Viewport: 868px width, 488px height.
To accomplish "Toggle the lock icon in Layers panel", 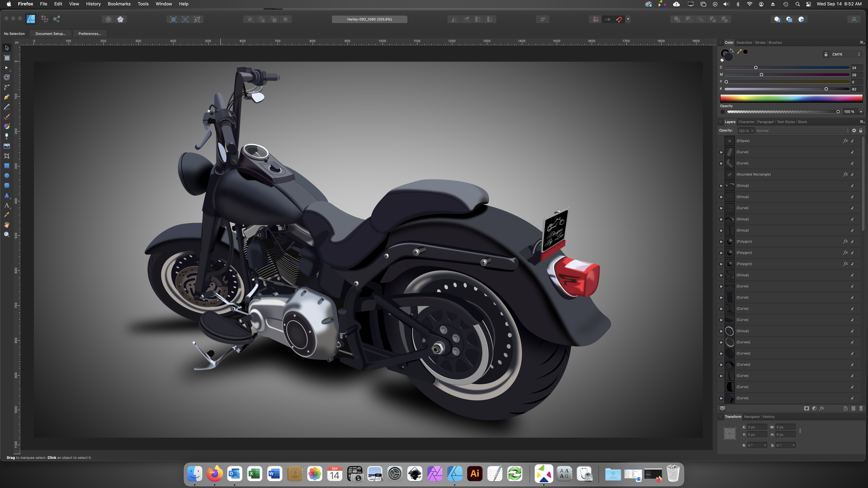I will pos(861,131).
